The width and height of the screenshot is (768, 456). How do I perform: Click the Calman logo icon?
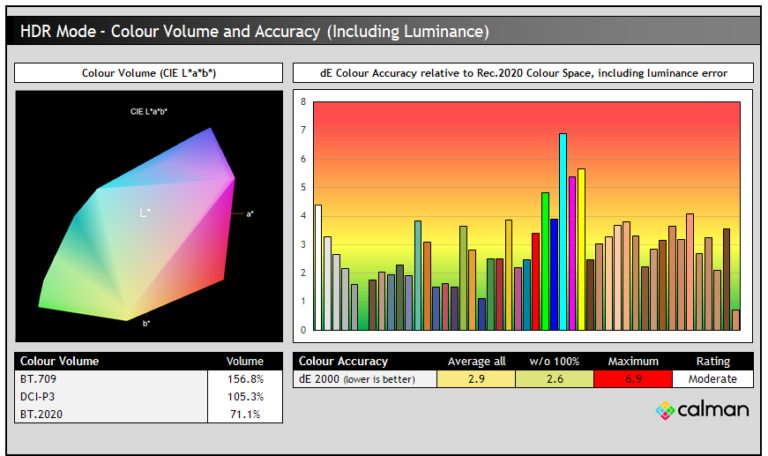[x=664, y=411]
